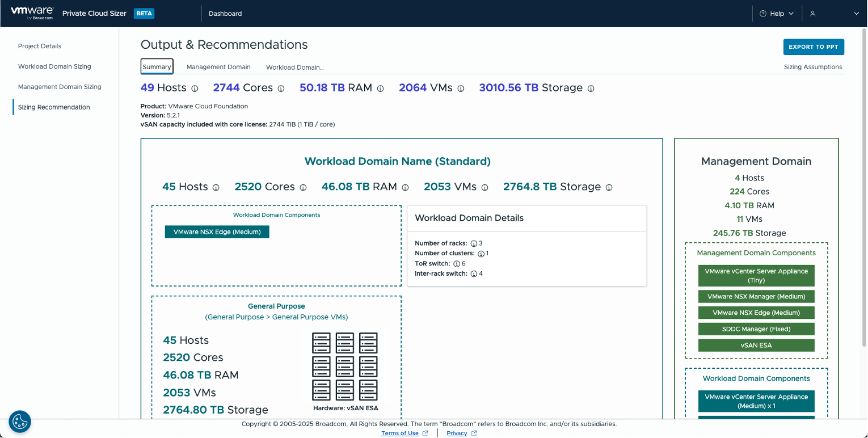This screenshot has width=868, height=438.
Task: Click info icon next to 49 Hosts
Action: coord(195,89)
